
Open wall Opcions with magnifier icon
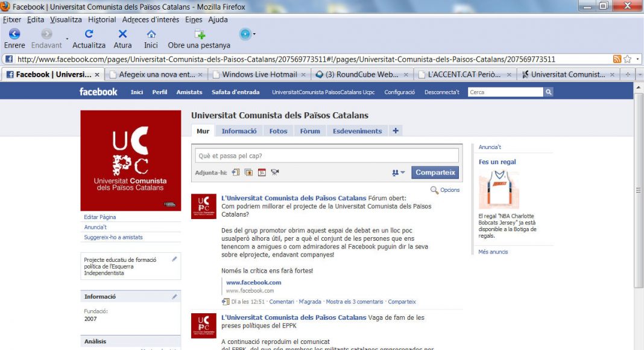click(x=445, y=190)
